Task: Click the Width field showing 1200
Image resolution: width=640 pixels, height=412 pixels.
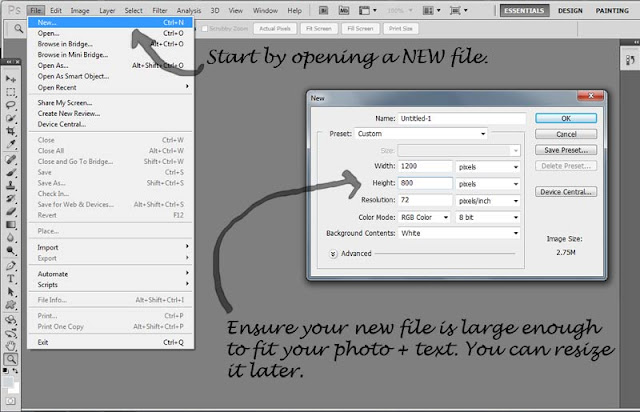Action: pyautogui.click(x=425, y=166)
